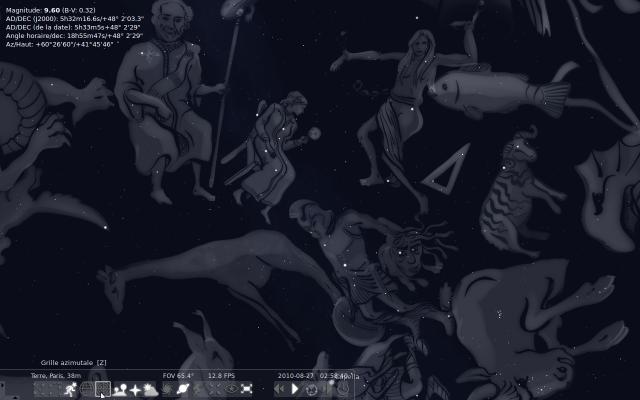
Task: Toggle constellation labels display
Action: coord(54,389)
